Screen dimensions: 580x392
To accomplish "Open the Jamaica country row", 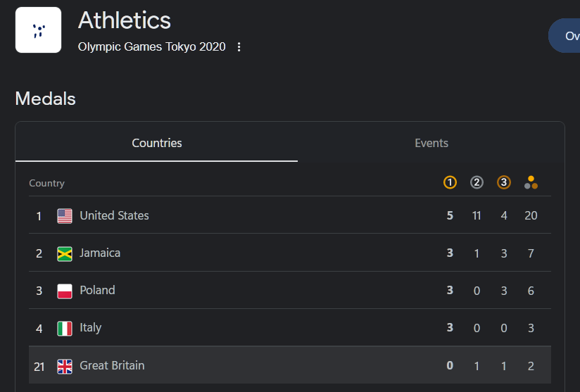I will tap(290, 253).
